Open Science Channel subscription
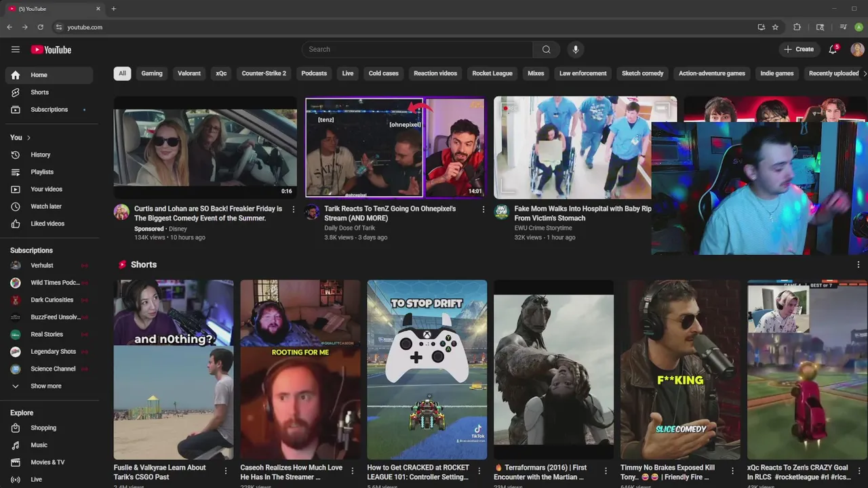Image resolution: width=868 pixels, height=488 pixels. (x=49, y=369)
